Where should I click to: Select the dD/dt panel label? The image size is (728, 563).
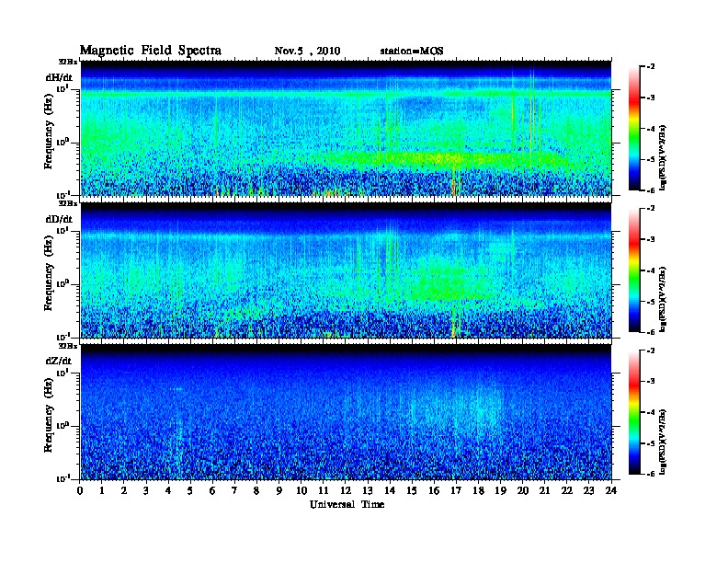tap(59, 219)
